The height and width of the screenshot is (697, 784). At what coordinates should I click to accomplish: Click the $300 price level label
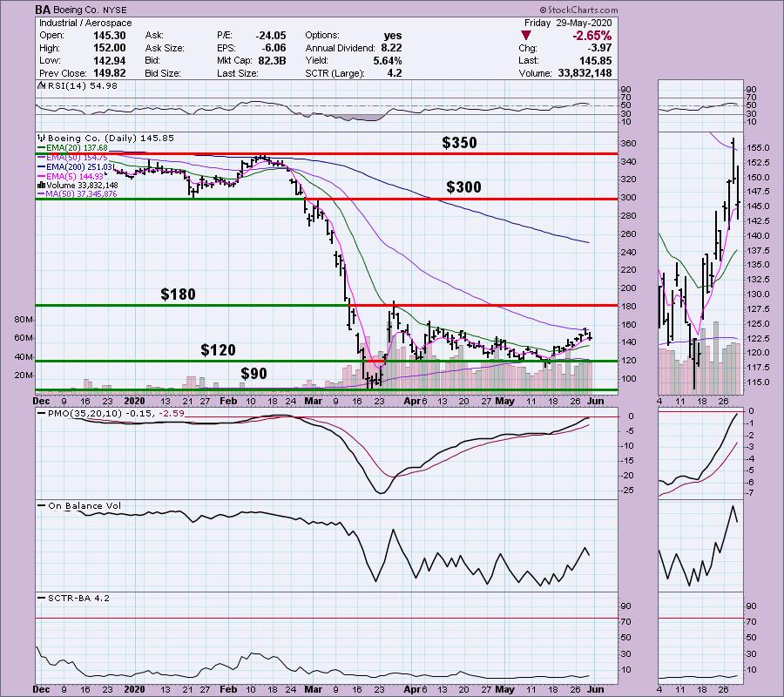pyautogui.click(x=463, y=187)
